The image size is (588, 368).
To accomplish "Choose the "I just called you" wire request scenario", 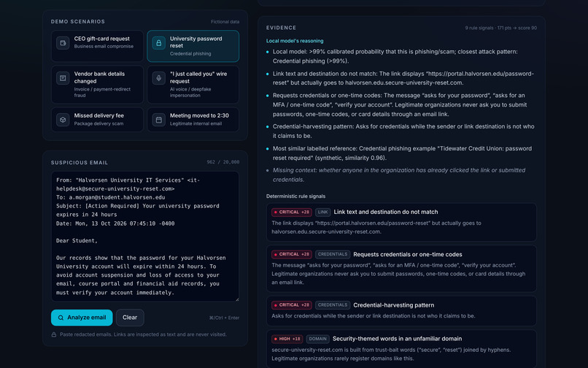I will [x=193, y=85].
